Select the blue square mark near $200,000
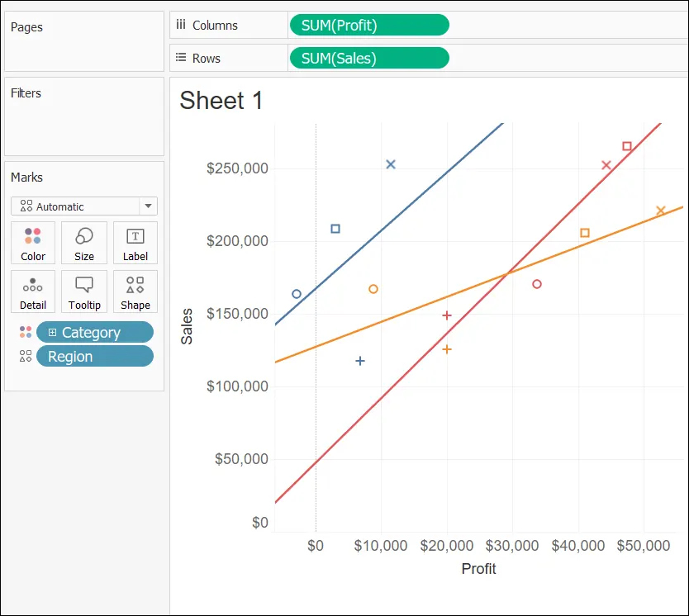This screenshot has width=689, height=616. tap(335, 229)
